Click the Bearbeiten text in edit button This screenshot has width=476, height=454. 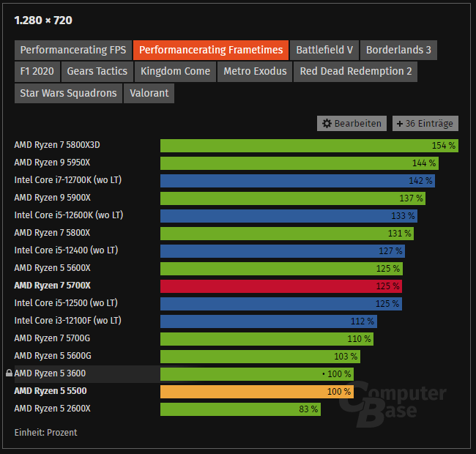click(357, 124)
